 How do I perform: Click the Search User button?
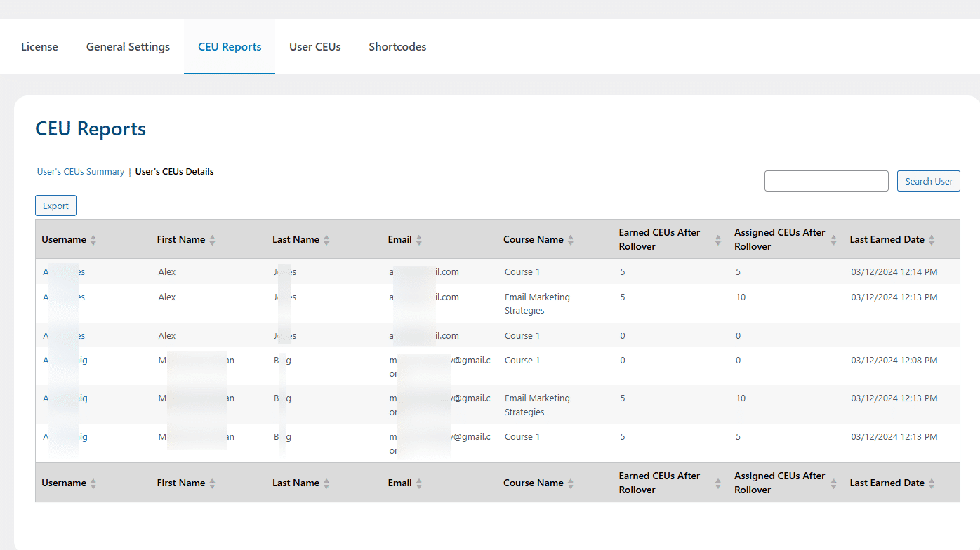tap(928, 181)
